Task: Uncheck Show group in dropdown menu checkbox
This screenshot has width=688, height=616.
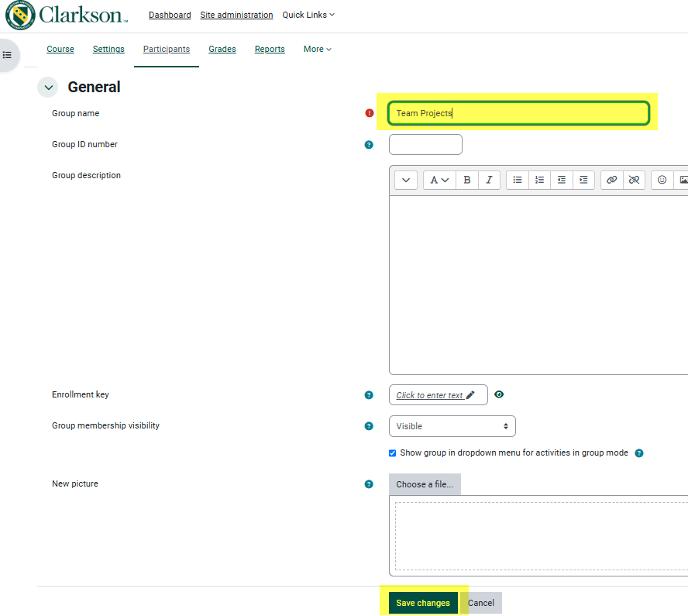Action: [392, 453]
